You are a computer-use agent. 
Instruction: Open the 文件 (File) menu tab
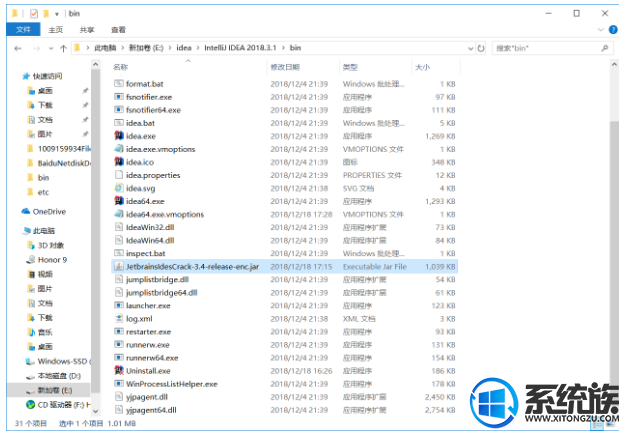click(23, 30)
